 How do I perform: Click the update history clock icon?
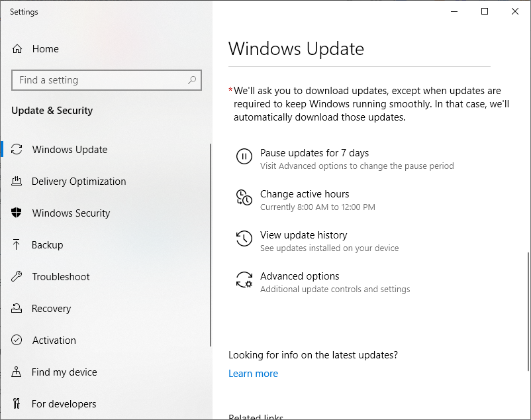coord(244,238)
